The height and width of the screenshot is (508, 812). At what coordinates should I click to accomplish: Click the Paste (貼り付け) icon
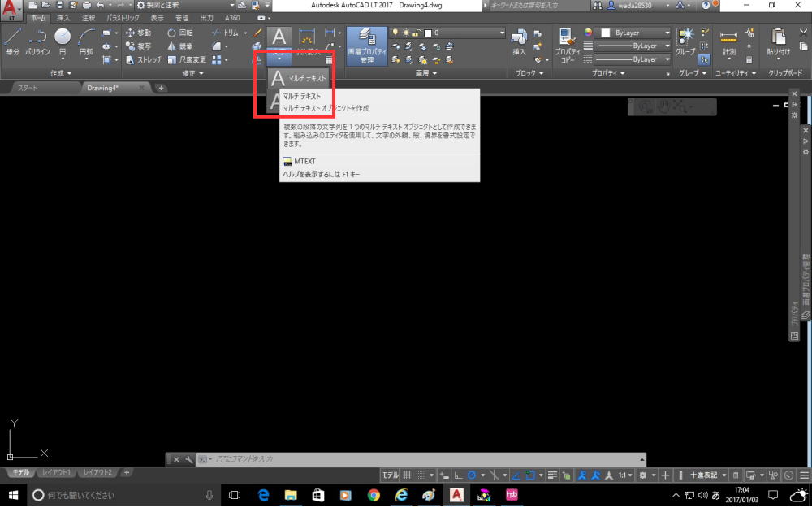pyautogui.click(x=779, y=42)
